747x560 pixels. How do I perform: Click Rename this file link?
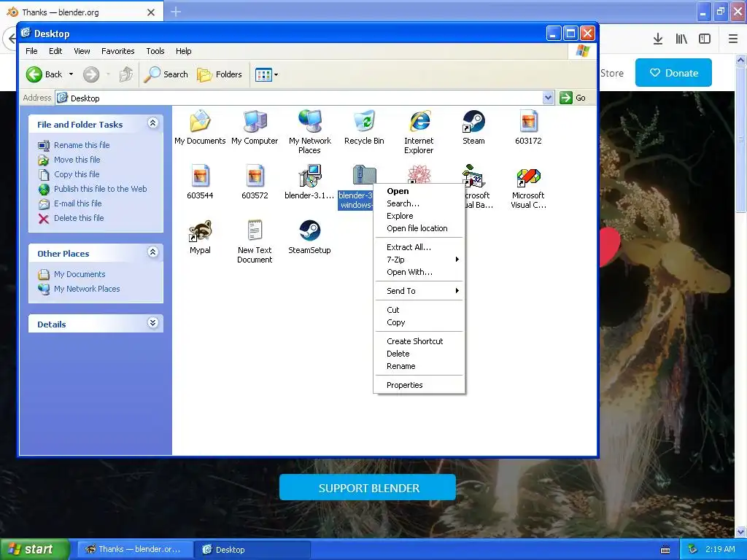point(82,145)
